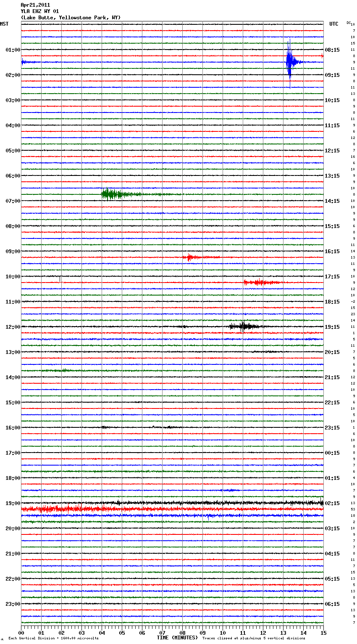The height and width of the screenshot is (644, 357).
Task: Click the TIME (MINUTES) axis label
Action: (177, 638)
